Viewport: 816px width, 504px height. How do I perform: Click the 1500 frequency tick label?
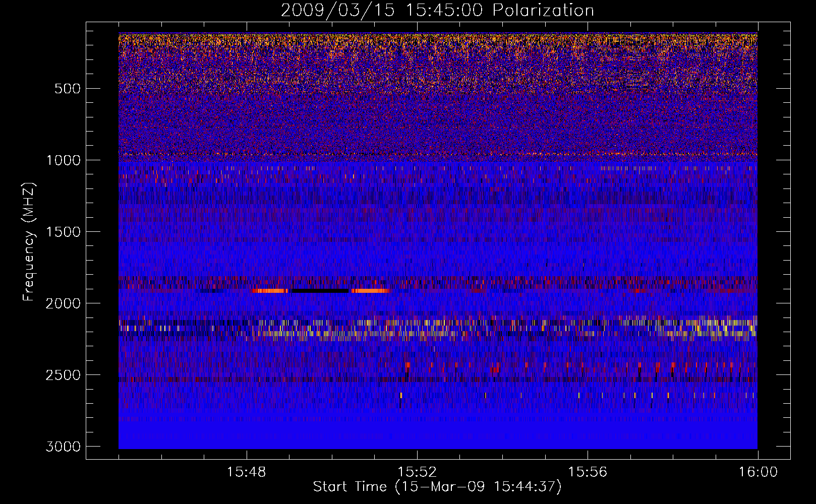[x=63, y=232]
